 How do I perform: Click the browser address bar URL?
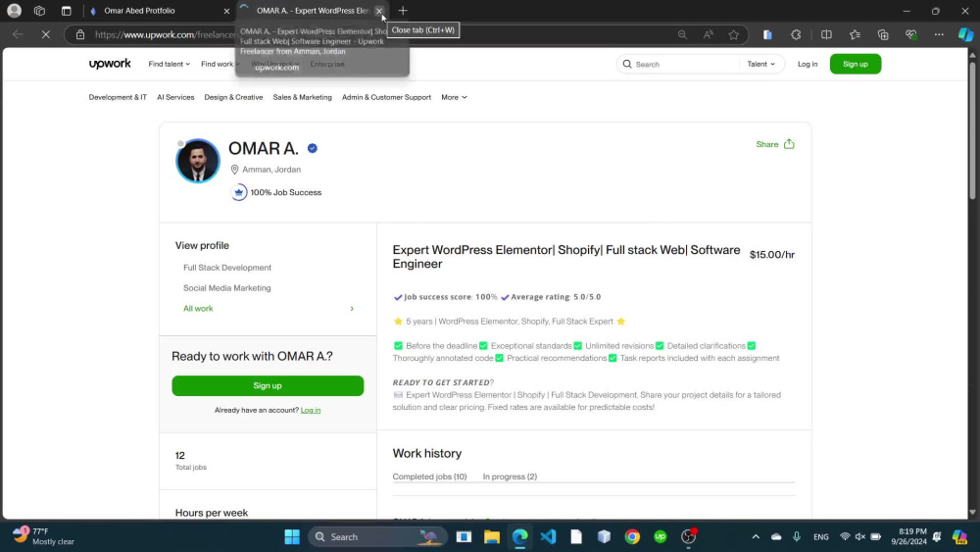(165, 35)
